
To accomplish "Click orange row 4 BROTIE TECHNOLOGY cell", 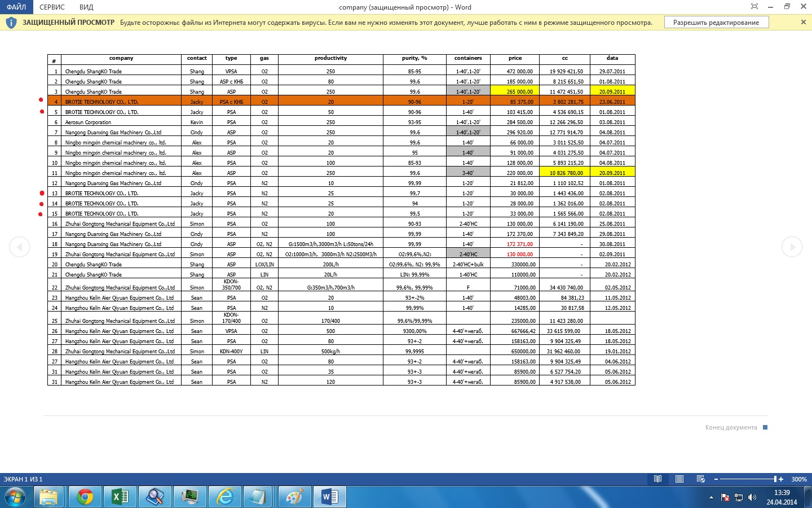I will 121,102.
